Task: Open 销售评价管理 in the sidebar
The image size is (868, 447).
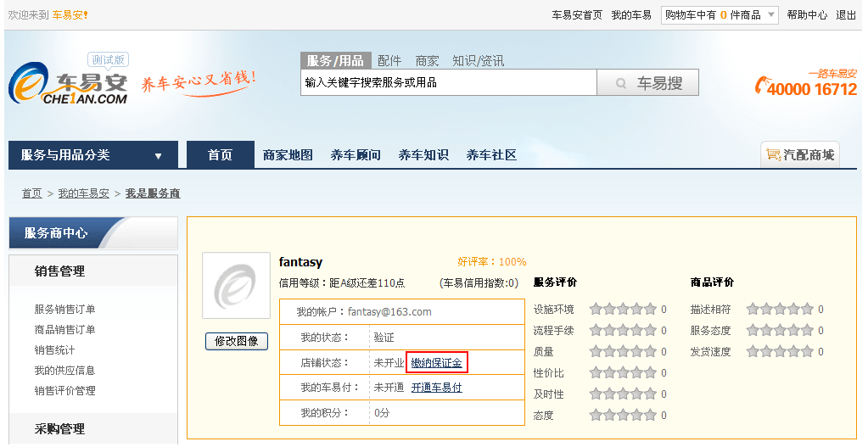Action: point(64,390)
